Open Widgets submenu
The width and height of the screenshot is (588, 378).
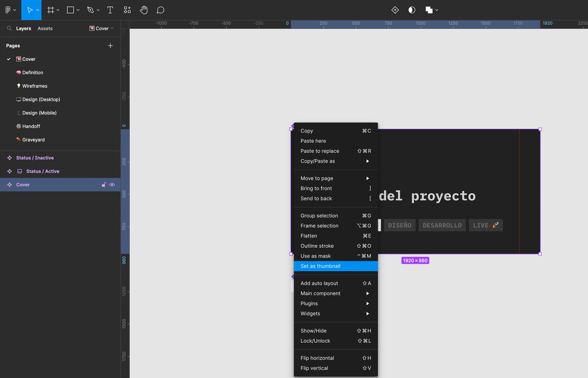tap(336, 314)
